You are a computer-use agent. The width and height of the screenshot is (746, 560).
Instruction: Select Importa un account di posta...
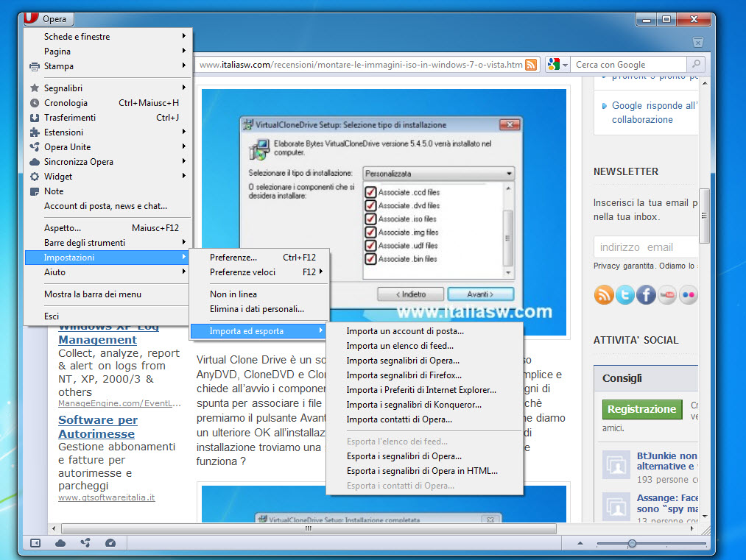pyautogui.click(x=424, y=331)
